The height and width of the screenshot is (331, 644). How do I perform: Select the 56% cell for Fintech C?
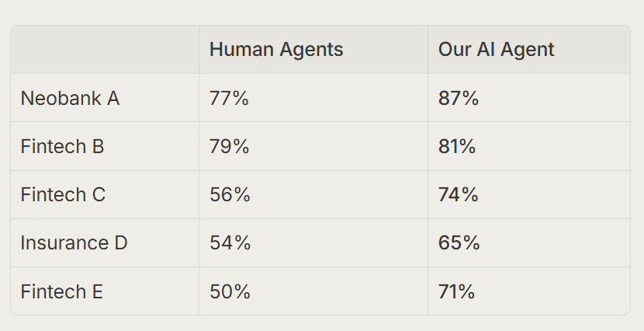point(313,194)
